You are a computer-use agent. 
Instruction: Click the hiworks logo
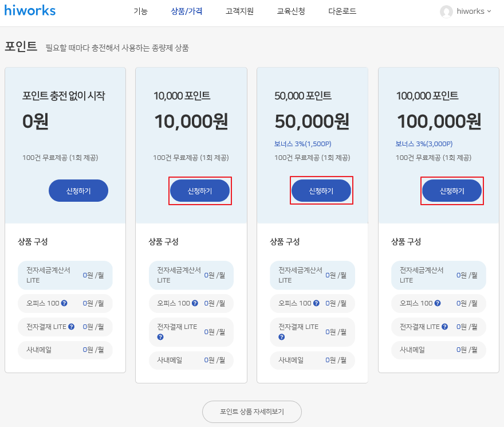(30, 10)
